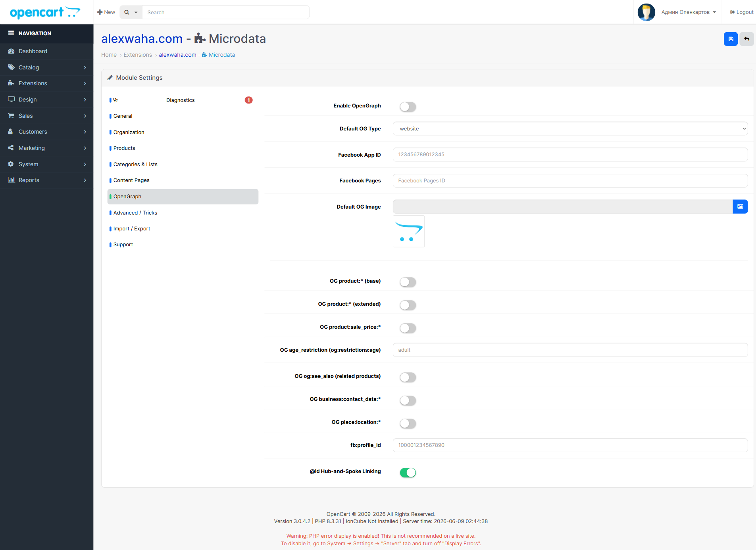Switch to Support tab
Image resolution: width=756 pixels, height=550 pixels.
pyautogui.click(x=183, y=245)
